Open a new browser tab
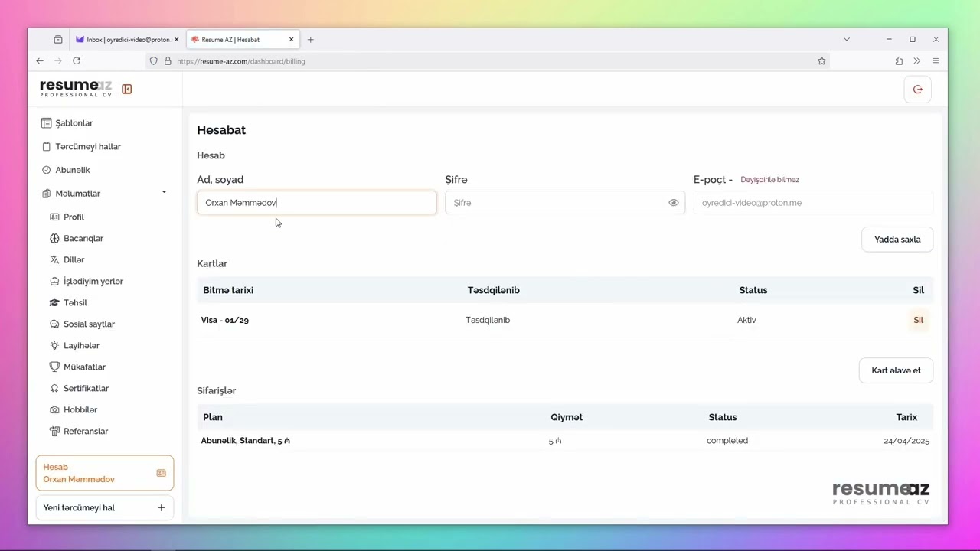This screenshot has height=551, width=980. point(311,40)
